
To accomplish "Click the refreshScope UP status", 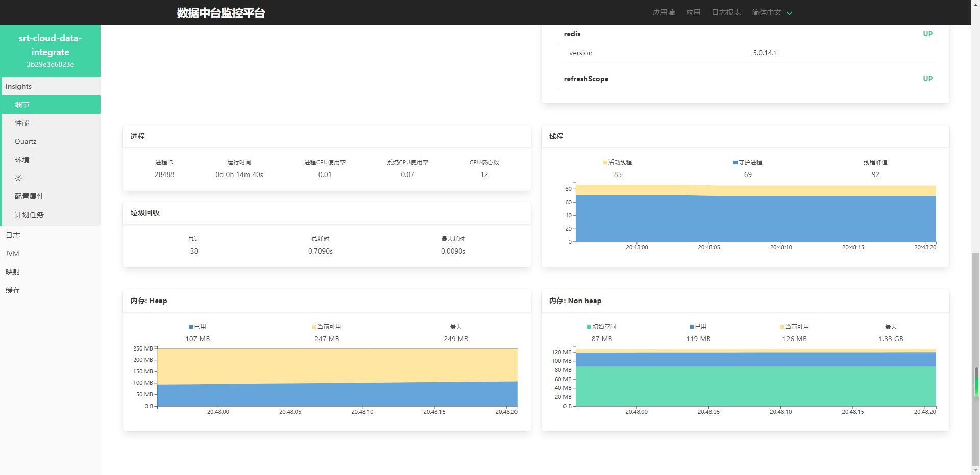I will click(927, 79).
